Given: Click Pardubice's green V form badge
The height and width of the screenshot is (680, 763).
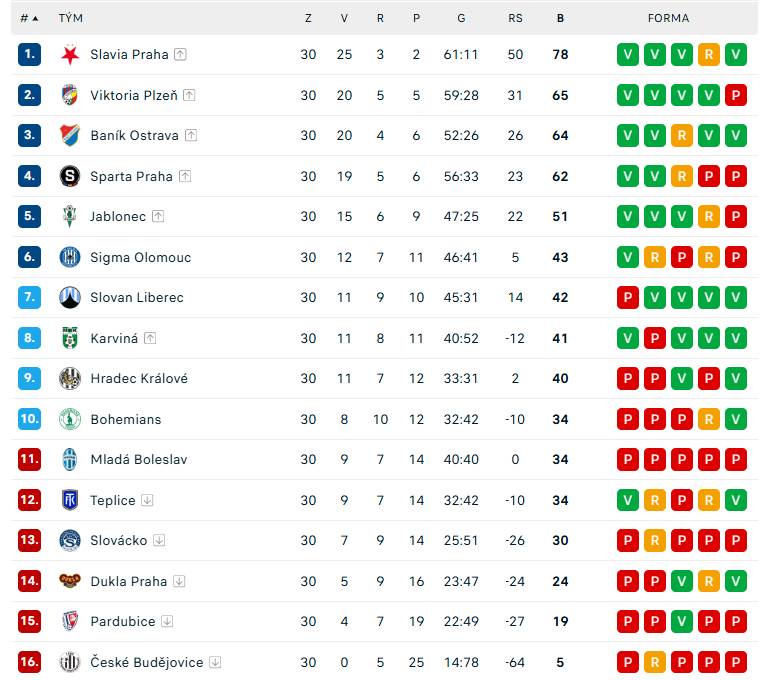Looking at the screenshot, I should 682,621.
